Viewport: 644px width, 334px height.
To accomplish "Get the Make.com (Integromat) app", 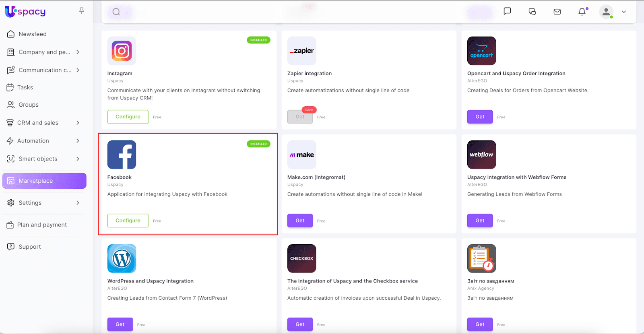I will 300,221.
